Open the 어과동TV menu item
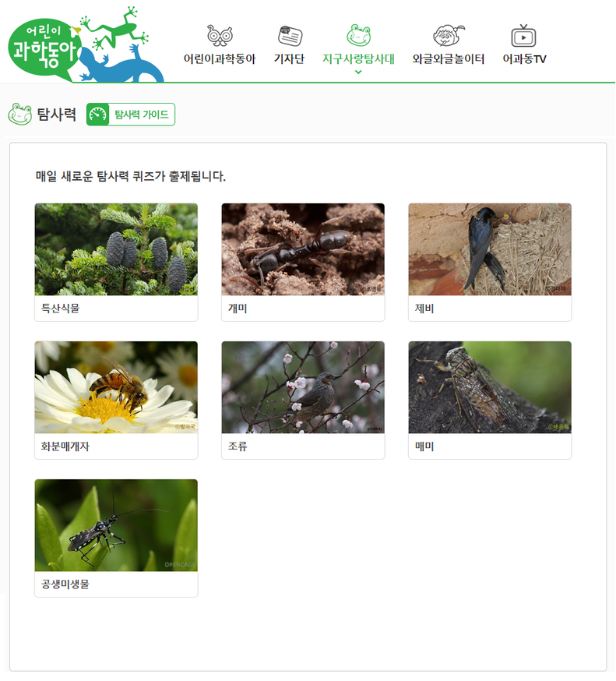Viewport: 616px width, 681px height. click(x=524, y=58)
